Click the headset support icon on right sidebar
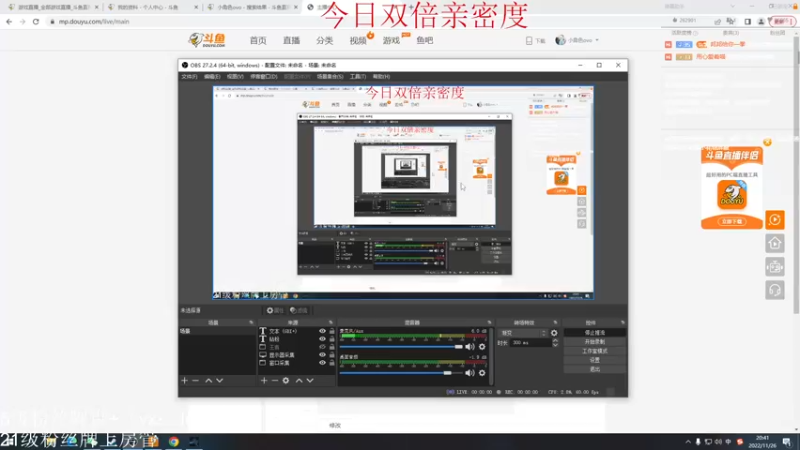800x450 pixels. (774, 290)
